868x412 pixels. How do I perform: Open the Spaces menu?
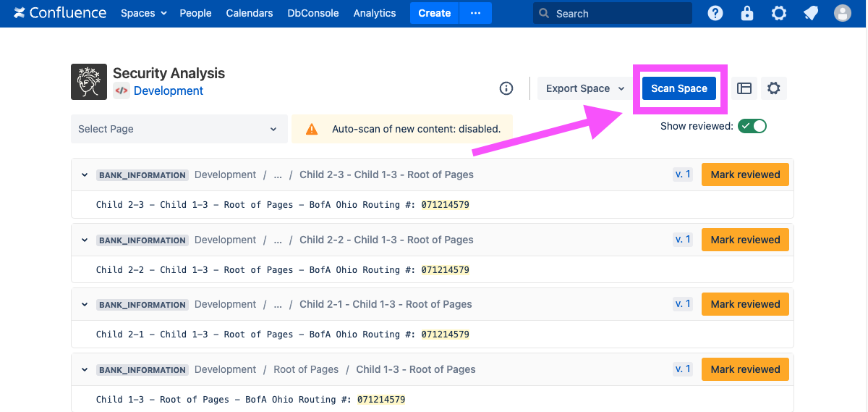[x=143, y=13]
